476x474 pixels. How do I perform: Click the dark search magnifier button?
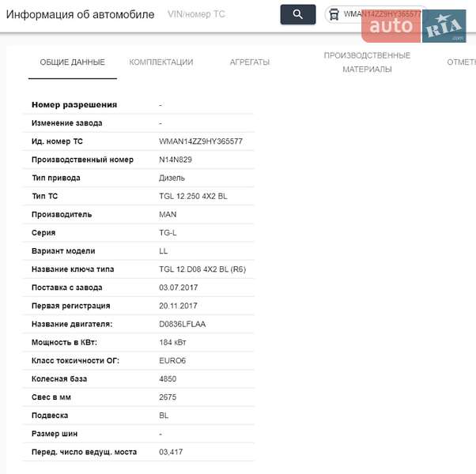pyautogui.click(x=298, y=14)
